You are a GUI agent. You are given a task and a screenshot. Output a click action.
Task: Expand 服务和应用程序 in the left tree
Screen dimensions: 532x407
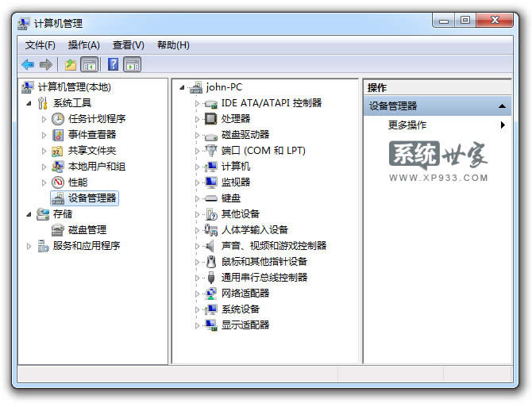point(29,246)
